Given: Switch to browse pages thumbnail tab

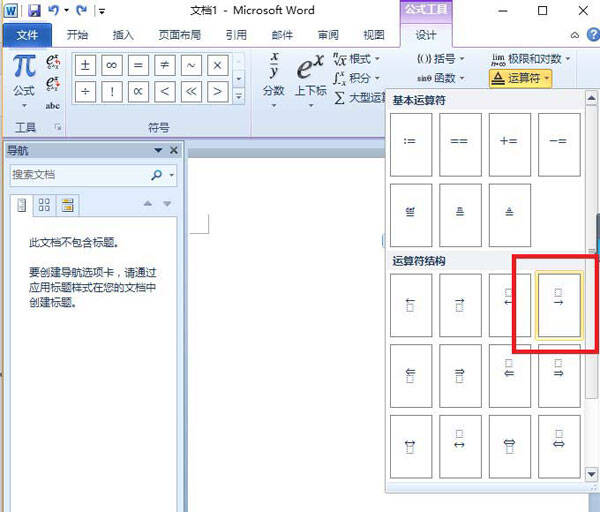Looking at the screenshot, I should click(x=44, y=205).
